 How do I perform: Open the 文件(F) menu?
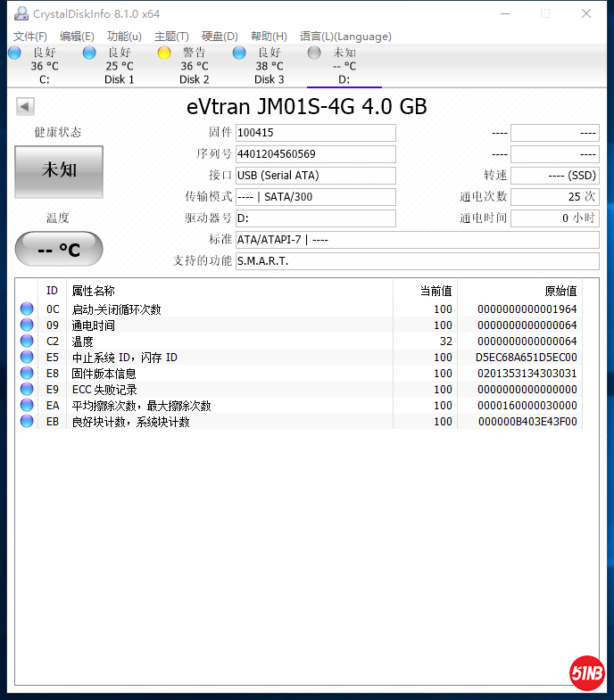pyautogui.click(x=30, y=37)
